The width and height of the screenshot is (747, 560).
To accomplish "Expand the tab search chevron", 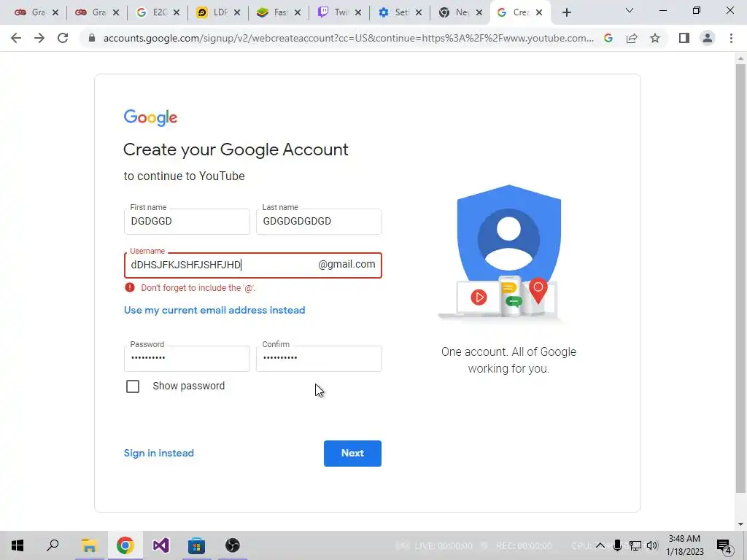I will tap(630, 10).
